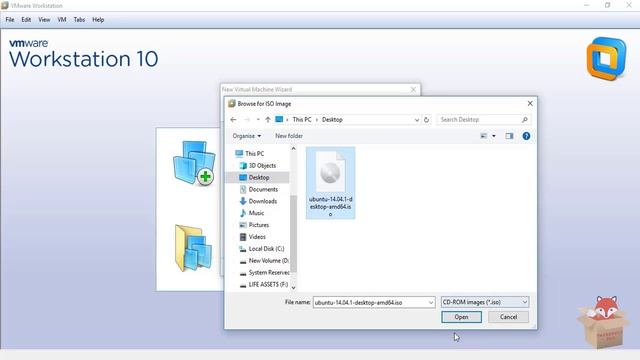Open Local Disk (C:) in the sidebar

pyautogui.click(x=266, y=248)
